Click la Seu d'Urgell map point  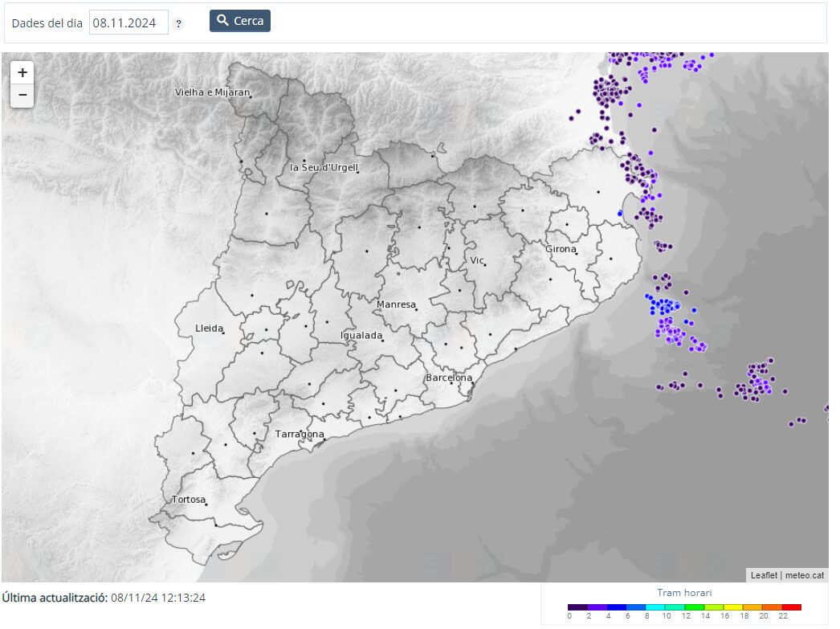[x=358, y=171]
